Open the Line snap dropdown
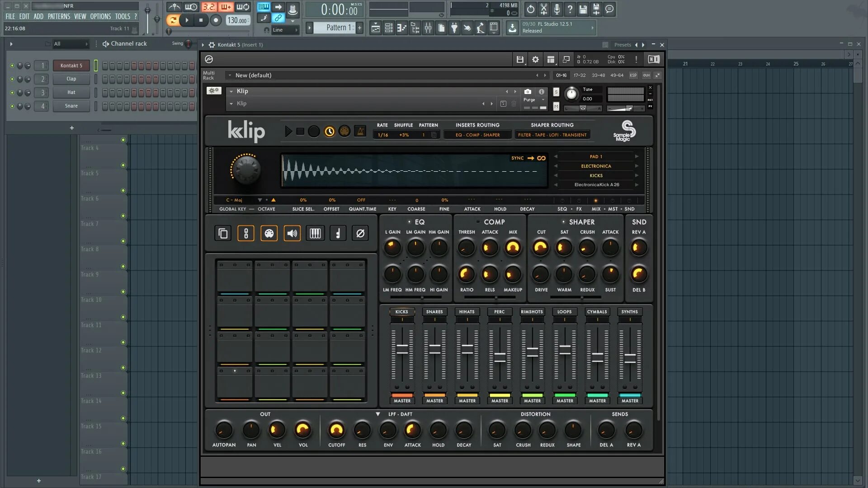 tap(286, 30)
